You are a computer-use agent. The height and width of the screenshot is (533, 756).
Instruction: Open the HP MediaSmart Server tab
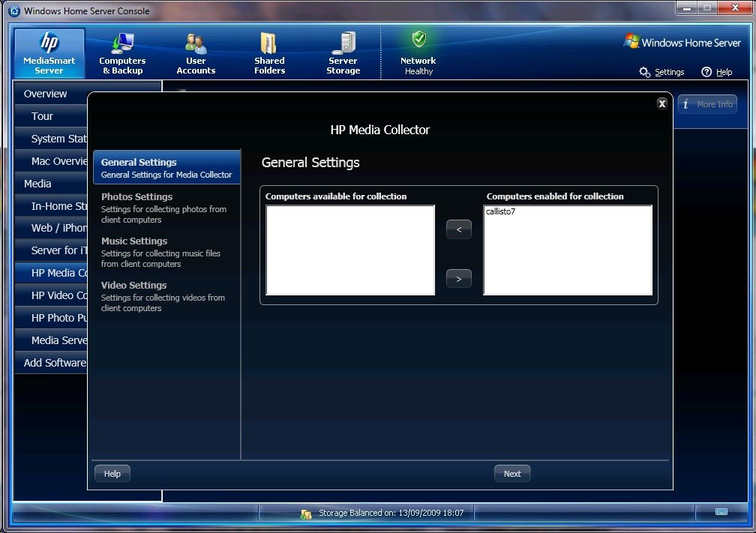(x=49, y=53)
